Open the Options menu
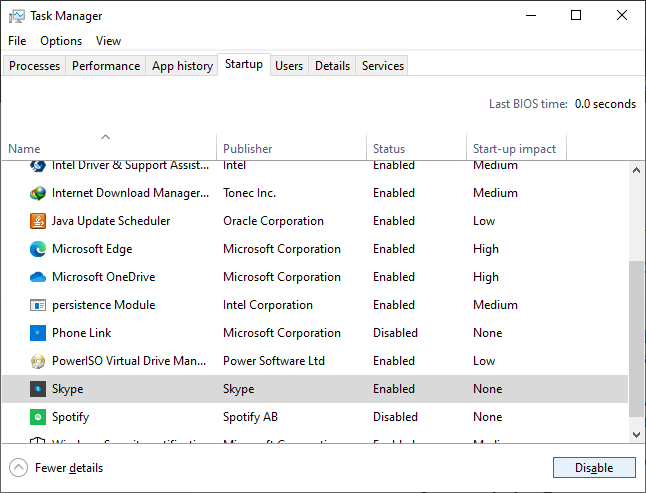The width and height of the screenshot is (646, 493). [61, 41]
